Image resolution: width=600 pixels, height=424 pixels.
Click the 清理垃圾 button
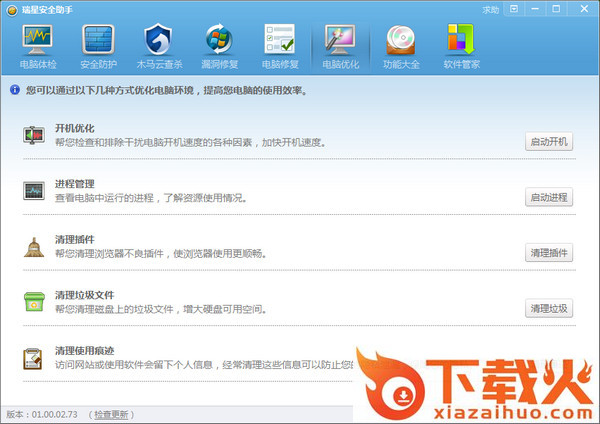point(549,308)
